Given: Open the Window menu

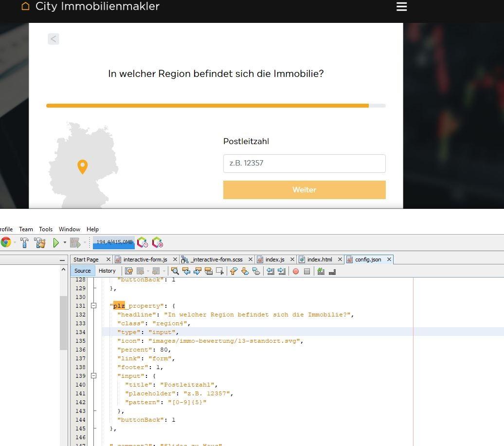Looking at the screenshot, I should pos(69,229).
